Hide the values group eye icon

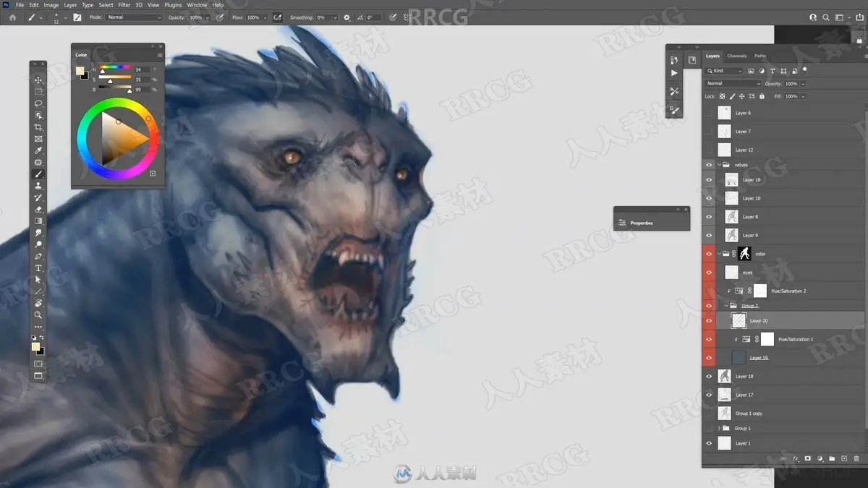pyautogui.click(x=709, y=165)
